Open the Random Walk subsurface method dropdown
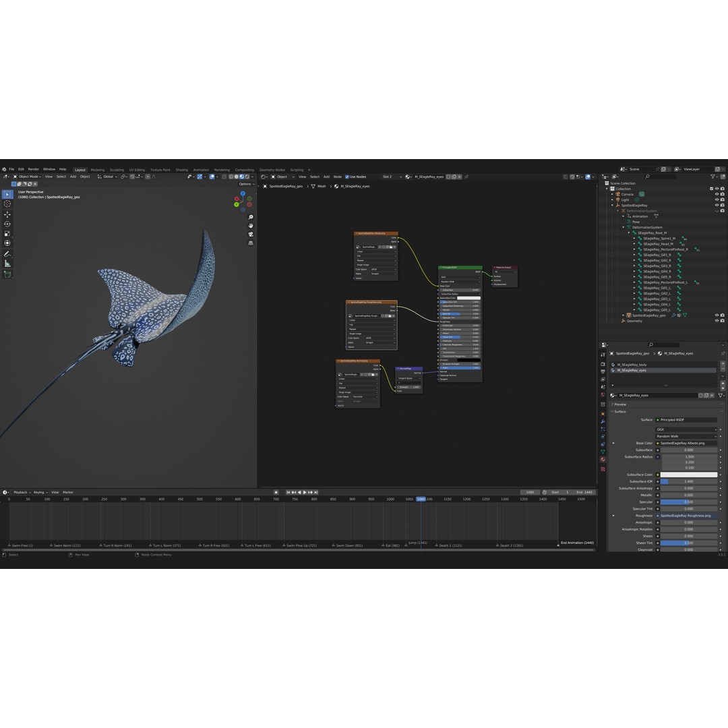This screenshot has width=728, height=728. [x=686, y=436]
